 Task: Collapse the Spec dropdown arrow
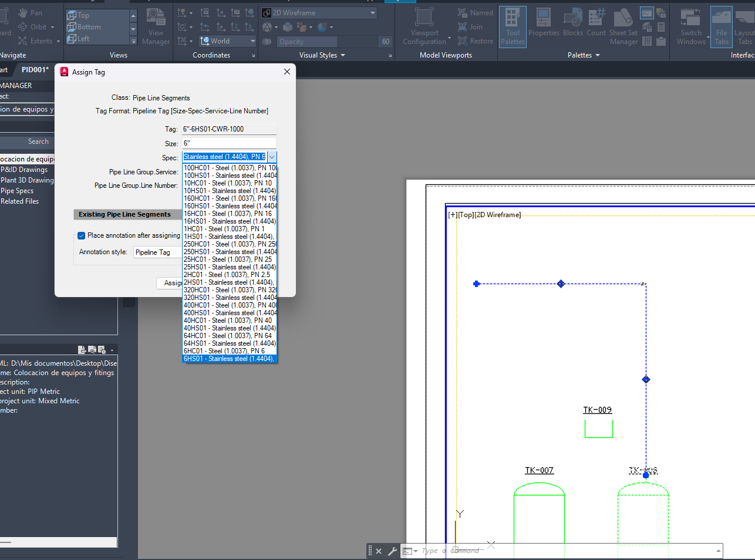click(x=272, y=157)
